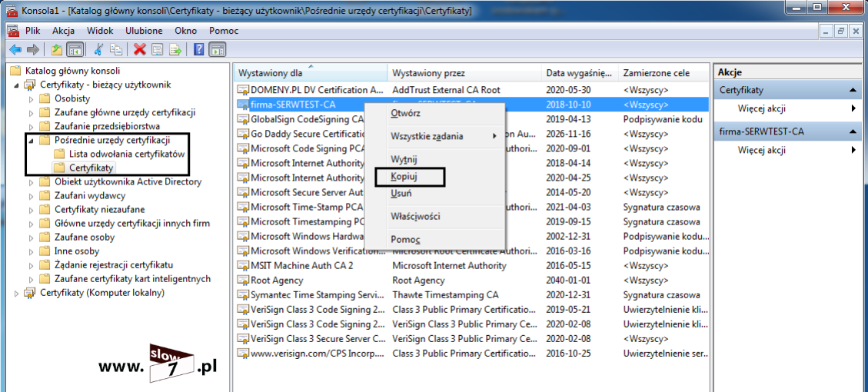
Task: Click the folder icon next to Osobisty
Action: [45, 98]
